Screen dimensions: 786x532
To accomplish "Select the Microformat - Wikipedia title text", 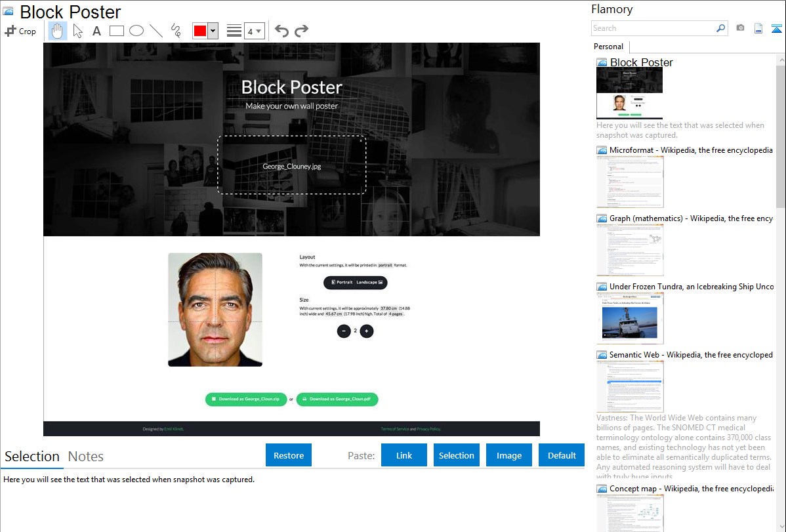I will (691, 150).
